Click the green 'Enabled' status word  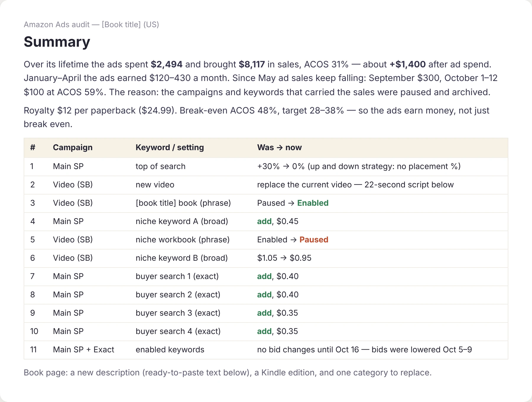(x=313, y=203)
